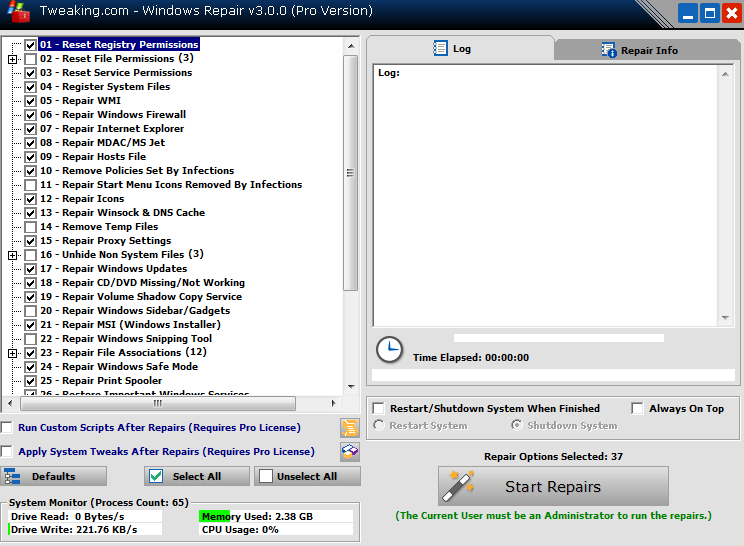Select the Shutdown System radio button
The image size is (744, 546).
tap(516, 426)
